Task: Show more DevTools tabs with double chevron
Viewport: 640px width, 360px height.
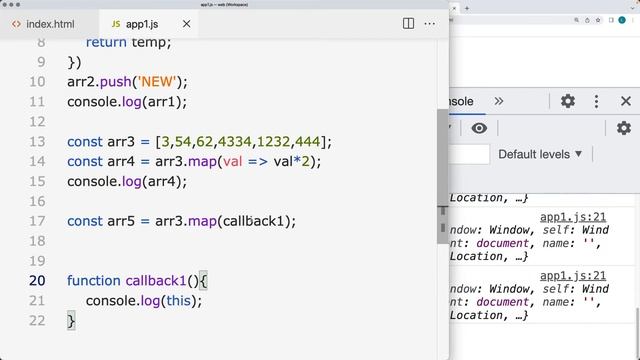Action: [499, 101]
